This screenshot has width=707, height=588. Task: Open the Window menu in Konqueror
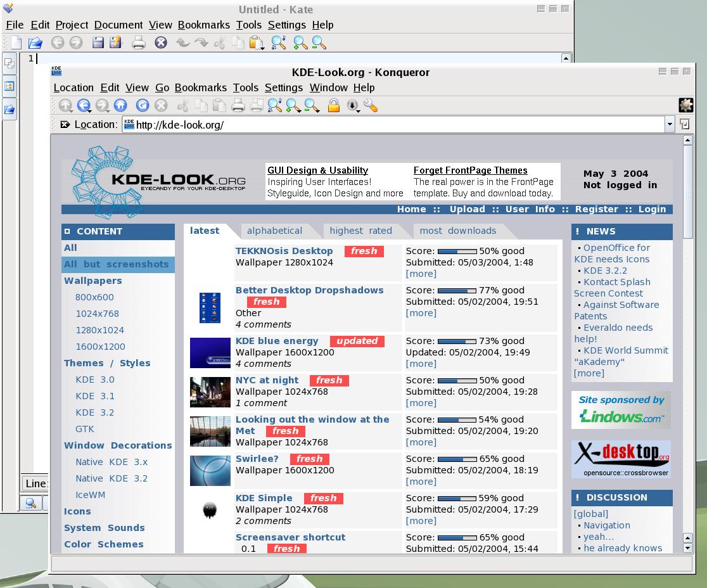(329, 87)
